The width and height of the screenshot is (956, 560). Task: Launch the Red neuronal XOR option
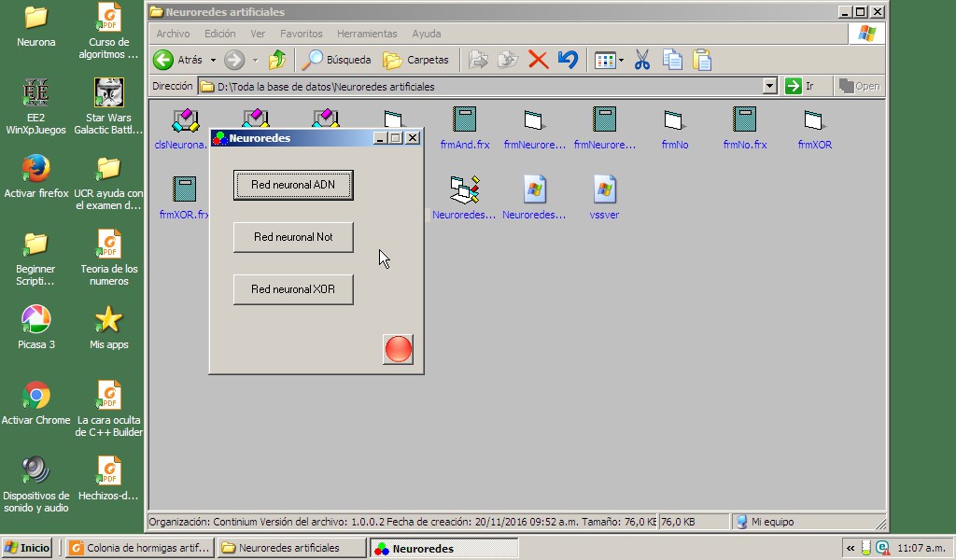[293, 289]
